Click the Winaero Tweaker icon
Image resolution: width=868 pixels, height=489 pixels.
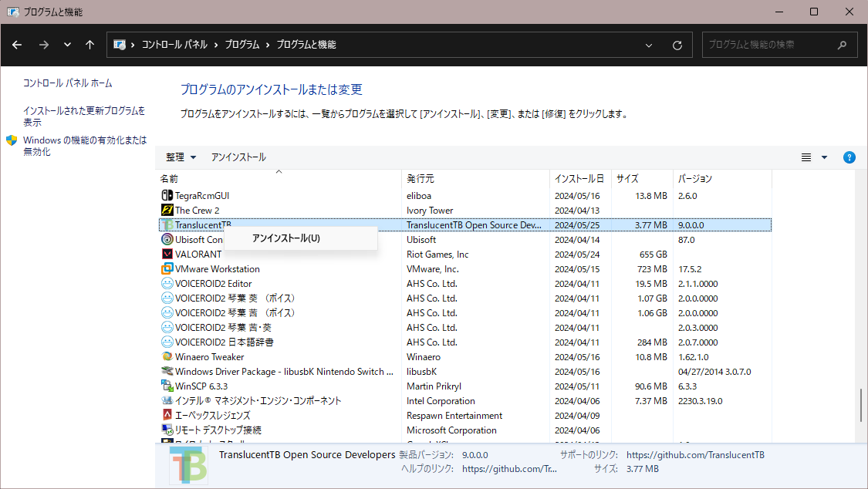coord(167,357)
